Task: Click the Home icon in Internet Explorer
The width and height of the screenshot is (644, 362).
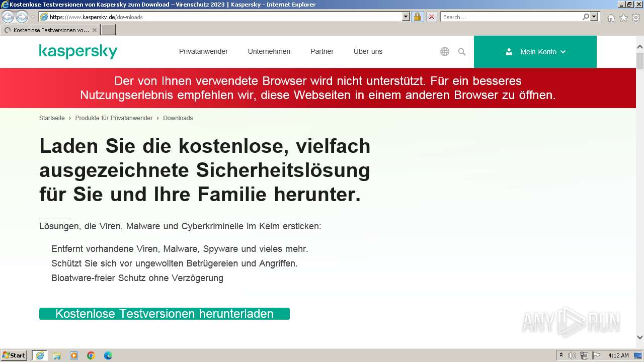Action: pyautogui.click(x=611, y=18)
